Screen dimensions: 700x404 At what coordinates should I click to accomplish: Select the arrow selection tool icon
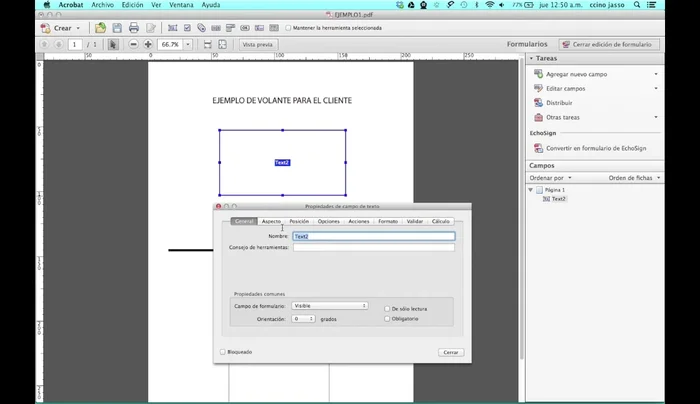click(113, 45)
